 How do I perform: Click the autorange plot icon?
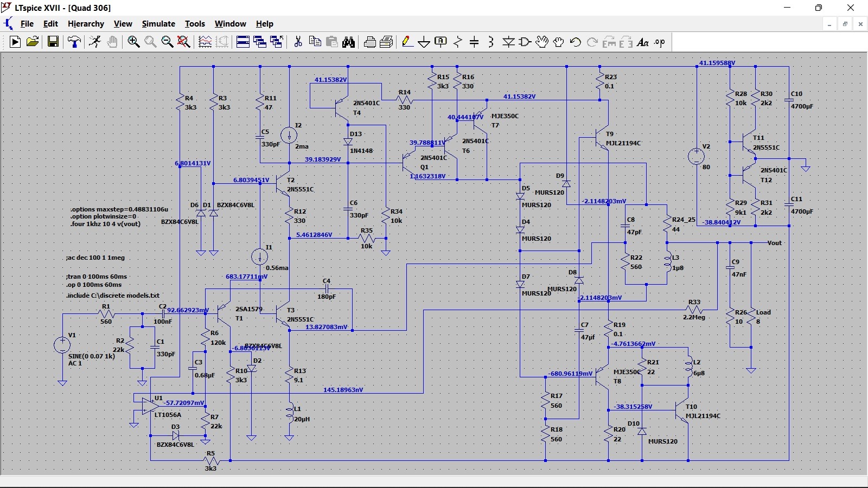tap(205, 42)
